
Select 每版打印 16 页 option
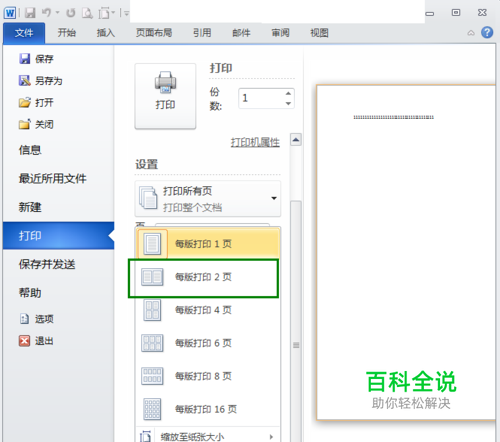tap(208, 409)
